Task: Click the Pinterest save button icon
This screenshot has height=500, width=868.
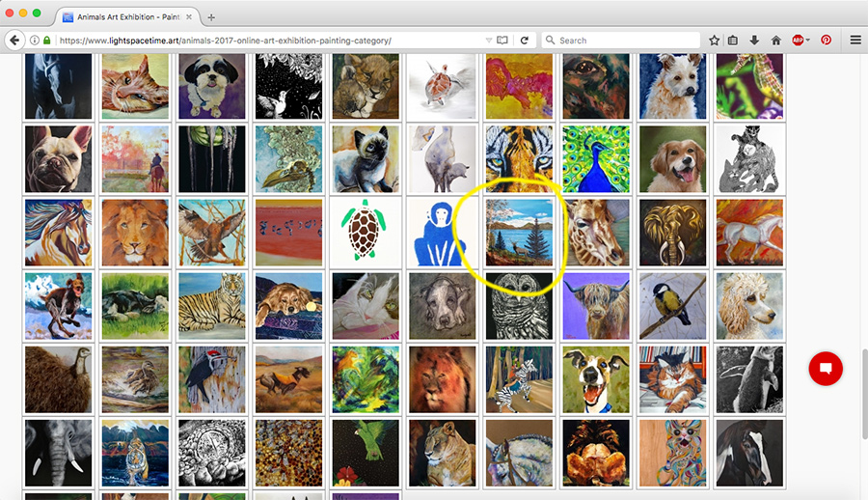Action: pyautogui.click(x=826, y=40)
